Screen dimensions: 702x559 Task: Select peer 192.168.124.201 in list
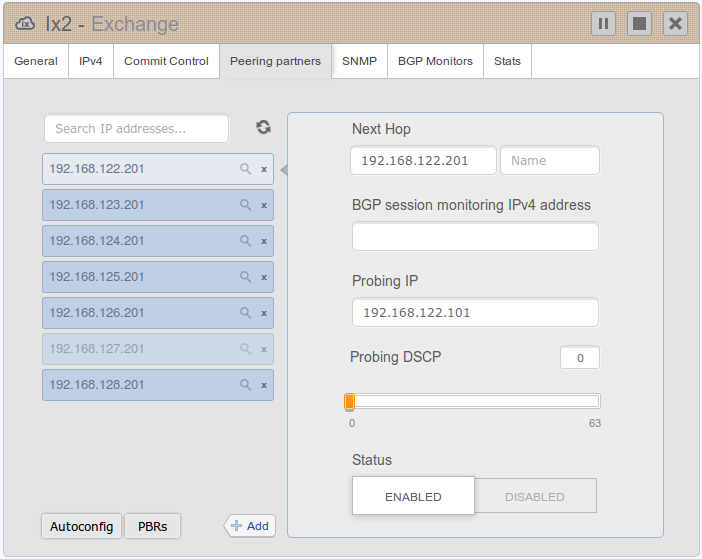pos(158,241)
